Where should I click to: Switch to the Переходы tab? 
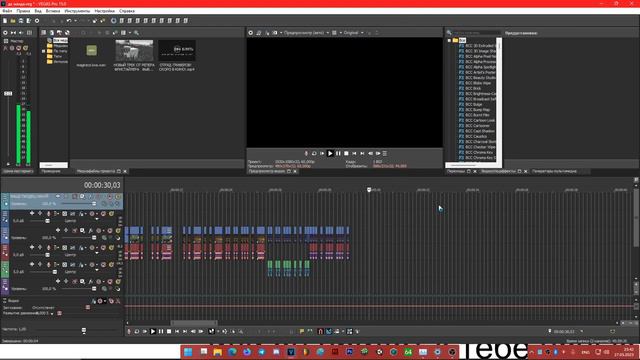[x=456, y=171]
